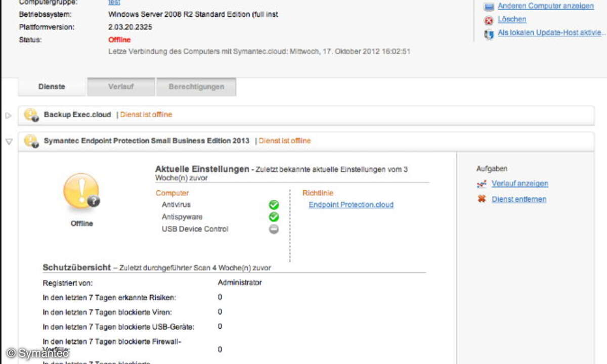Click the monitor icon beside Anderen Computer anzeigen

tap(489, 7)
